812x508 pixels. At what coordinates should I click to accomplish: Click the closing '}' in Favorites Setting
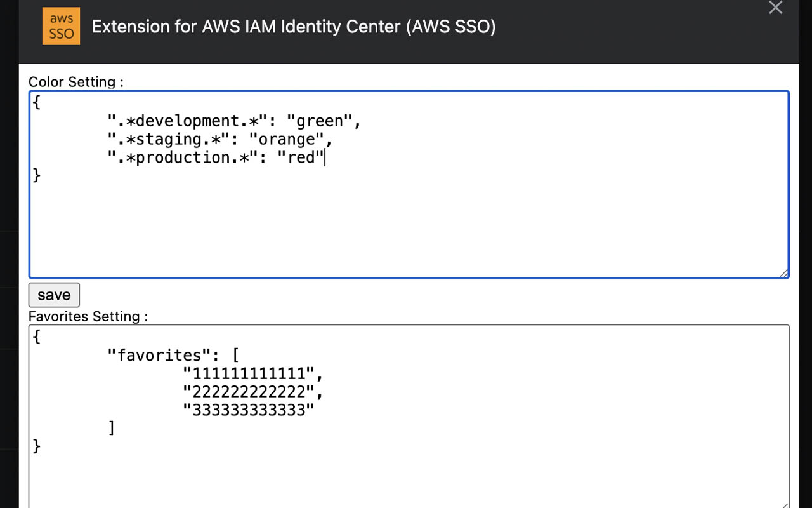[37, 447]
